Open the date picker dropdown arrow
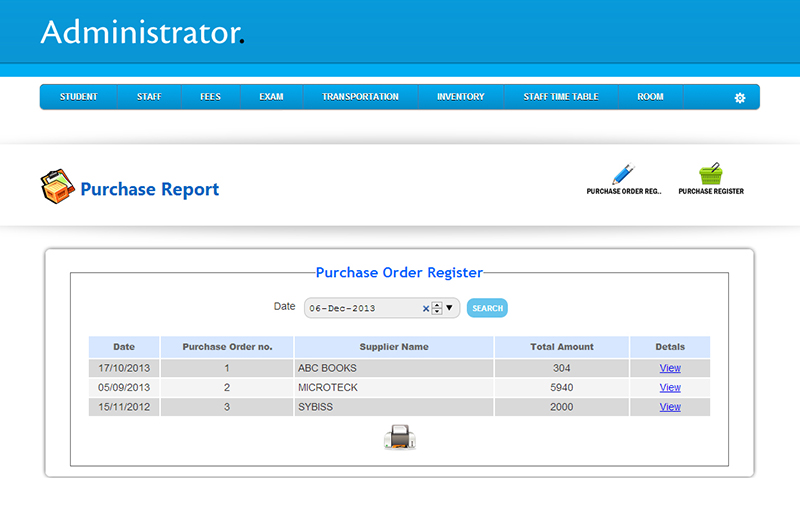The image size is (800, 528). tap(449, 308)
